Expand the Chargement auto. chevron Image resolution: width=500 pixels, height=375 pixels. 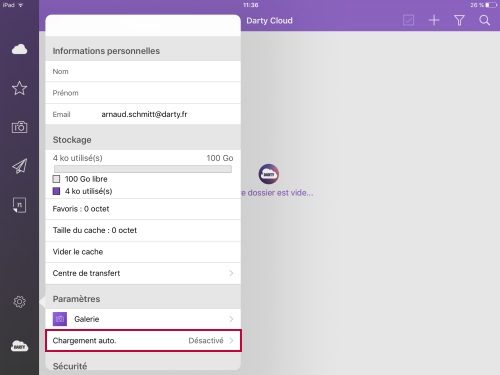(231, 341)
